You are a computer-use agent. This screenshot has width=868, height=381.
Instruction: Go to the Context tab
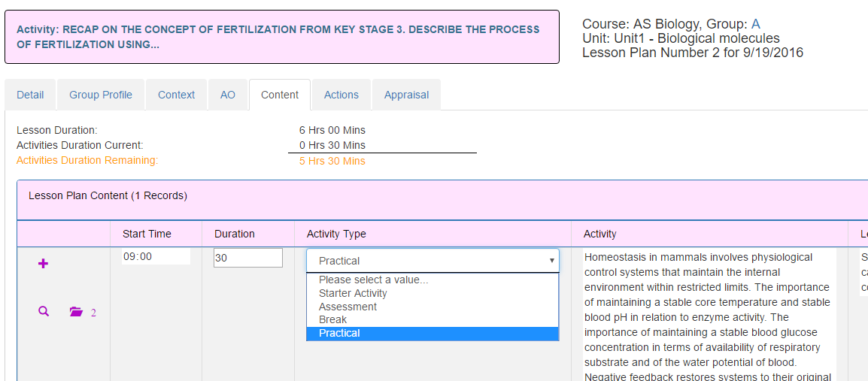176,95
